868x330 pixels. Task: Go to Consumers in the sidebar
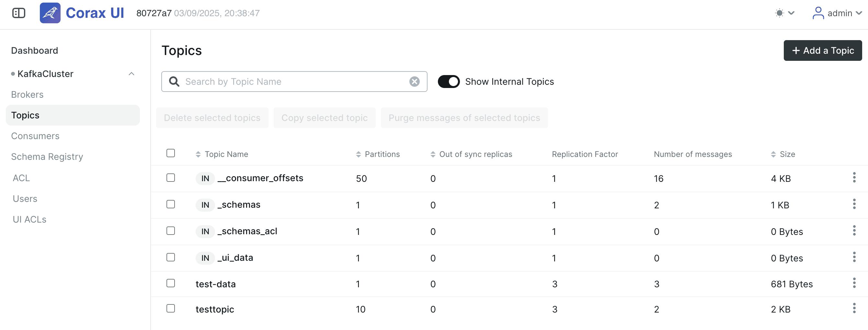(35, 136)
